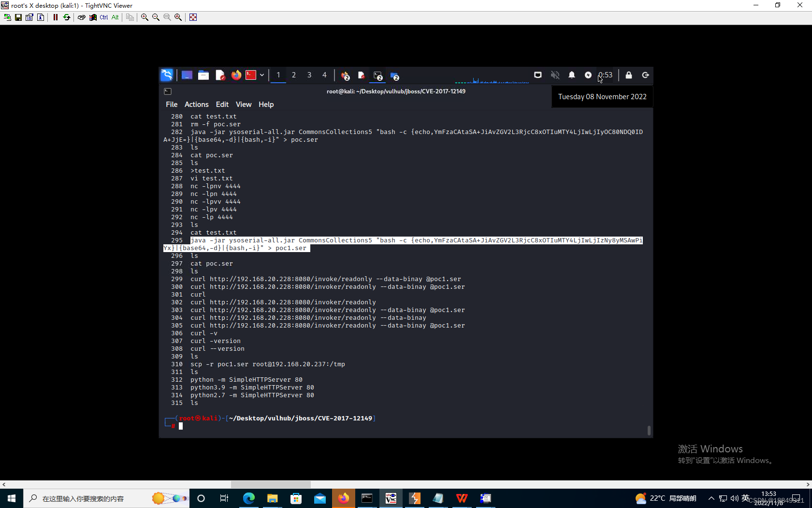Image resolution: width=812 pixels, height=508 pixels.
Task: Send Ctrl+Esc with the Windows flag icon
Action: coord(93,17)
